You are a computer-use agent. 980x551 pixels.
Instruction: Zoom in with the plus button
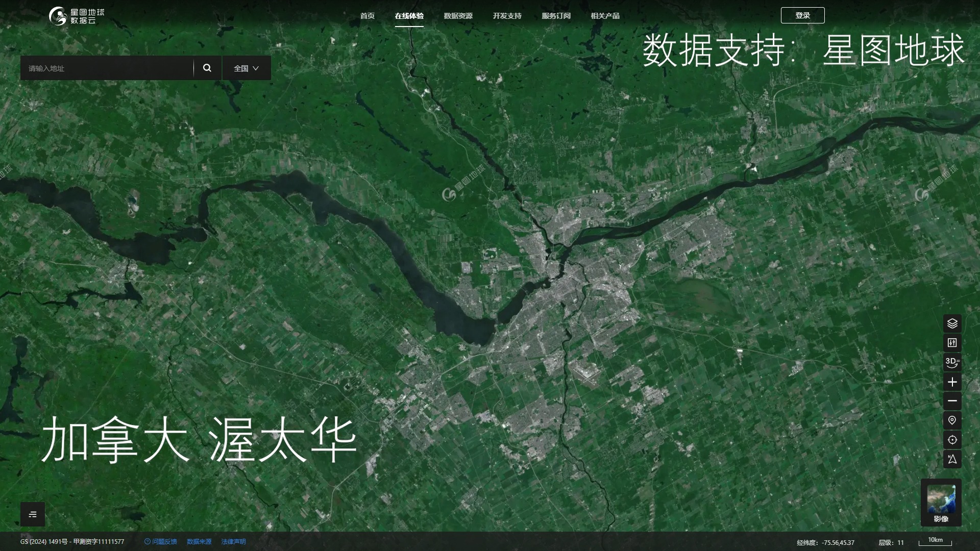(x=952, y=382)
